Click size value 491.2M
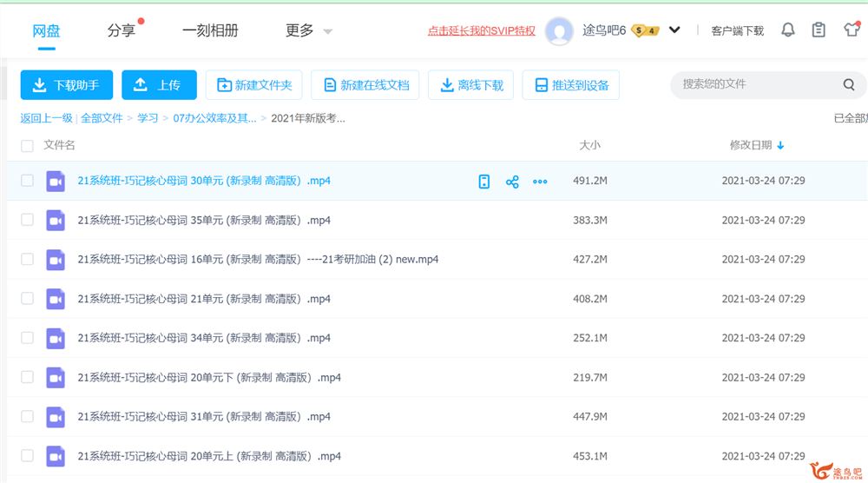 [590, 181]
